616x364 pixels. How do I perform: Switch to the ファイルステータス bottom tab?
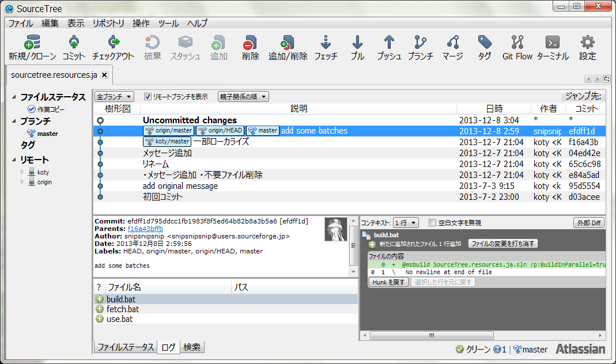click(x=126, y=347)
